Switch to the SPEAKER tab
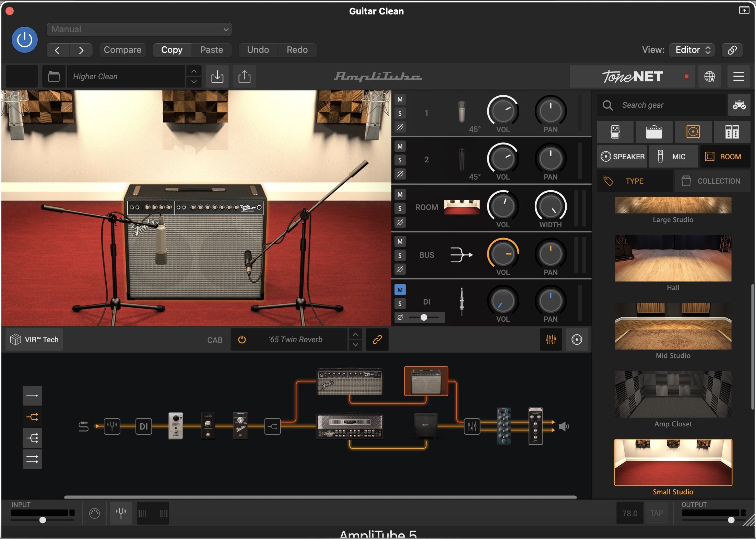Screen dimensions: 756x539 click(x=622, y=157)
